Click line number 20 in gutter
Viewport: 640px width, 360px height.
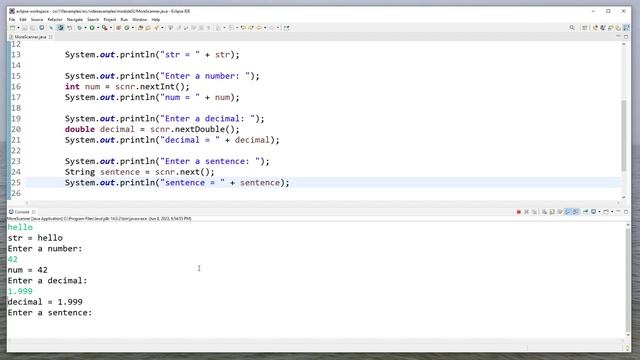tap(16, 129)
